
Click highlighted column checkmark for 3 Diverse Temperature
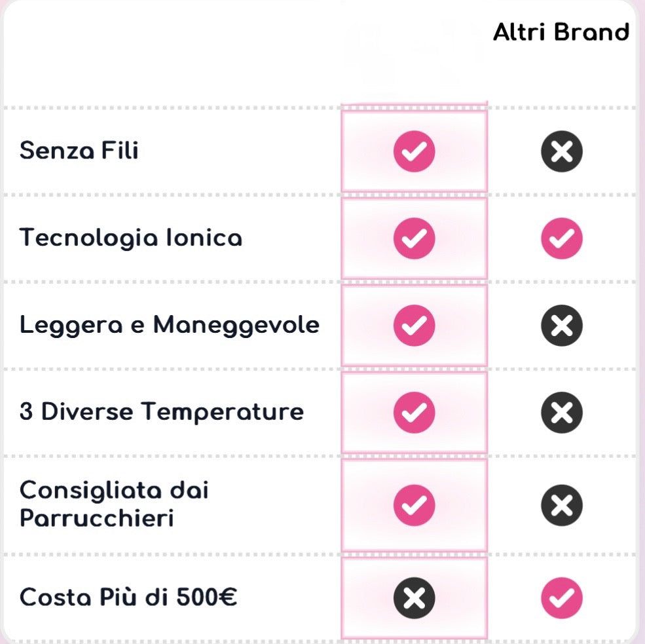pos(414,412)
